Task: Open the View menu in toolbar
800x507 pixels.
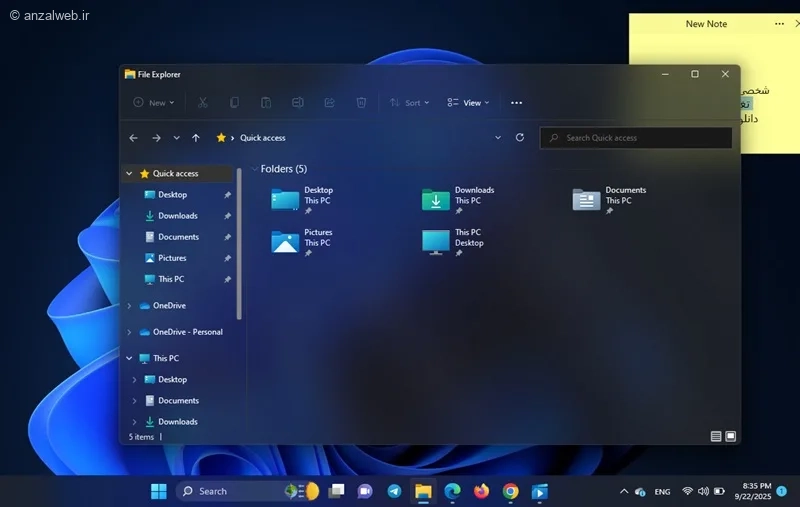Action: (x=468, y=103)
